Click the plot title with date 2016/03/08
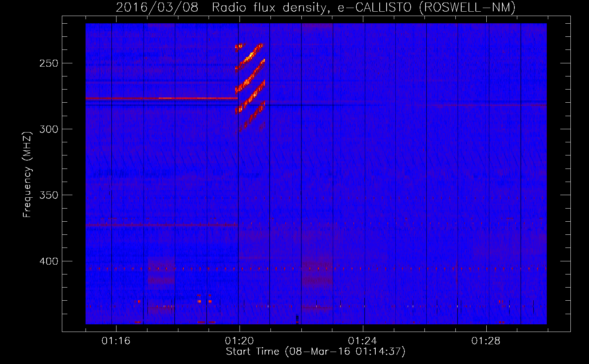This screenshot has height=364, width=589. coord(316,7)
